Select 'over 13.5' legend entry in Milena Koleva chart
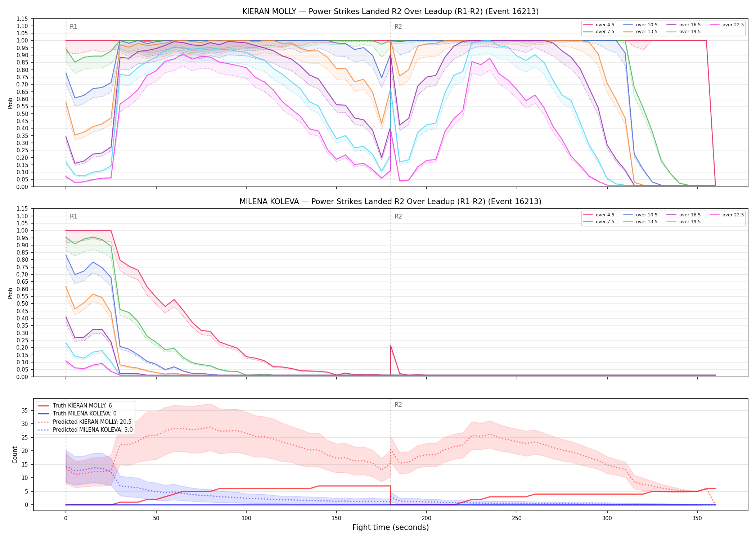Image resolution: width=756 pixels, height=540 pixels. coord(640,222)
